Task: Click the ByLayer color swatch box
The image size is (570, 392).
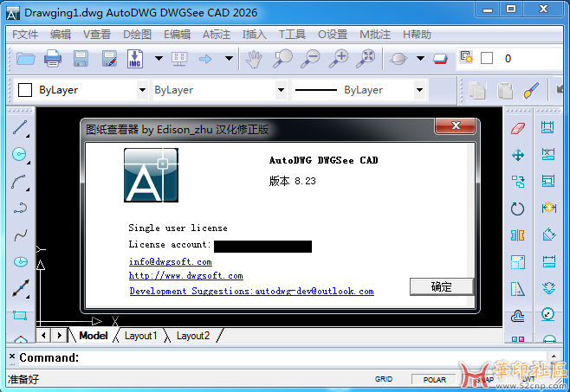Action: coord(25,90)
